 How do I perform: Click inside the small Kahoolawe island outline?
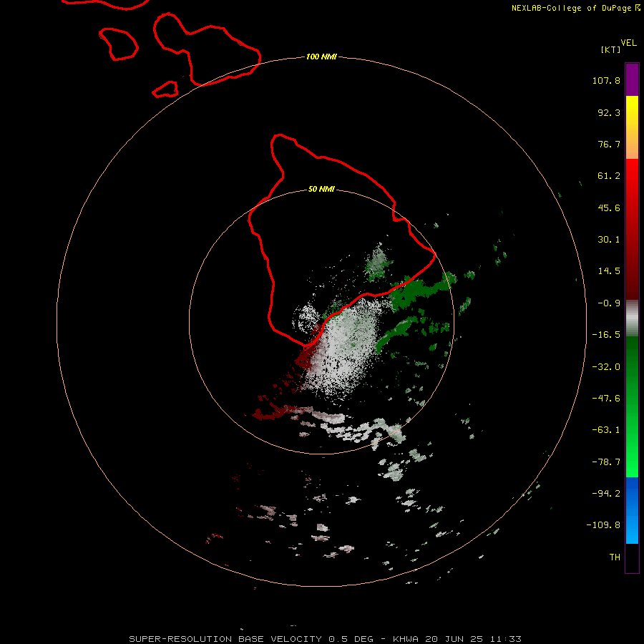coord(166,90)
